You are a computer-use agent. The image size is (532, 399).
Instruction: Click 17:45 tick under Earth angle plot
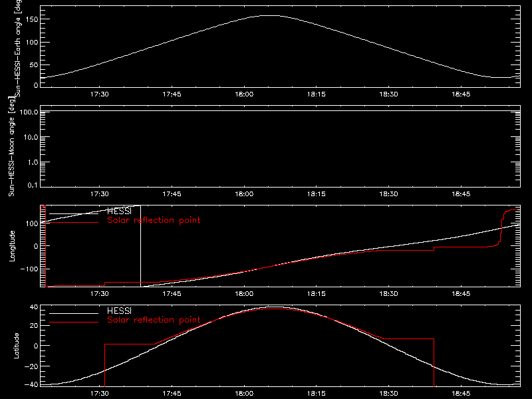click(172, 94)
